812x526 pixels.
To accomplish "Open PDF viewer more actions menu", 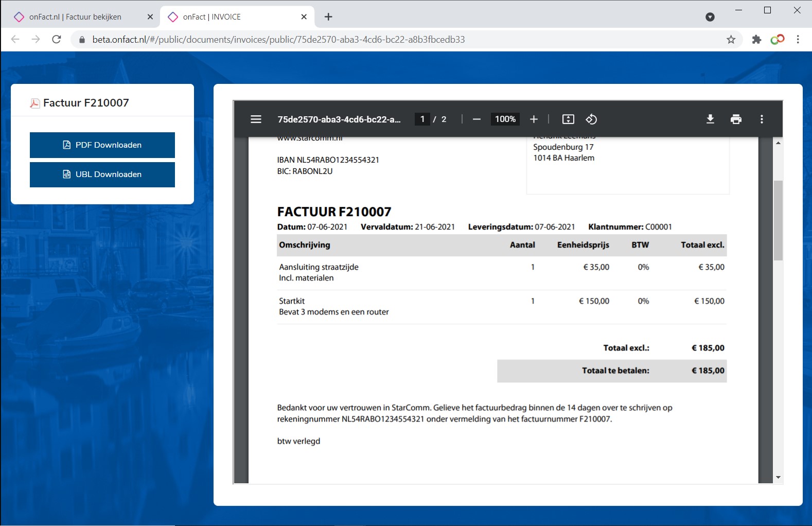I will (x=762, y=119).
